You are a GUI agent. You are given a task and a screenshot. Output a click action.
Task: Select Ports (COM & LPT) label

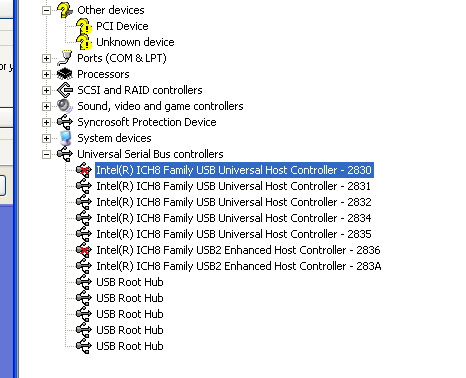click(122, 58)
